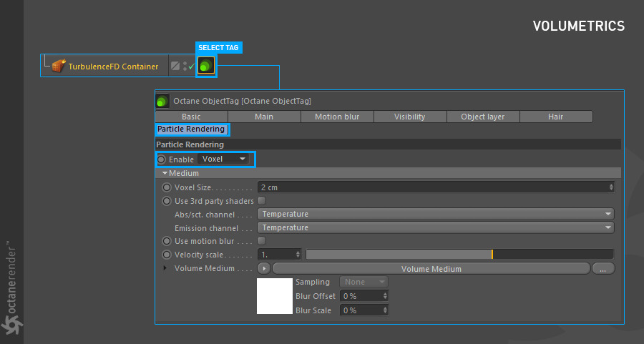Click the ellipsis button beside Volume Medium
This screenshot has height=344, width=644.
603,269
